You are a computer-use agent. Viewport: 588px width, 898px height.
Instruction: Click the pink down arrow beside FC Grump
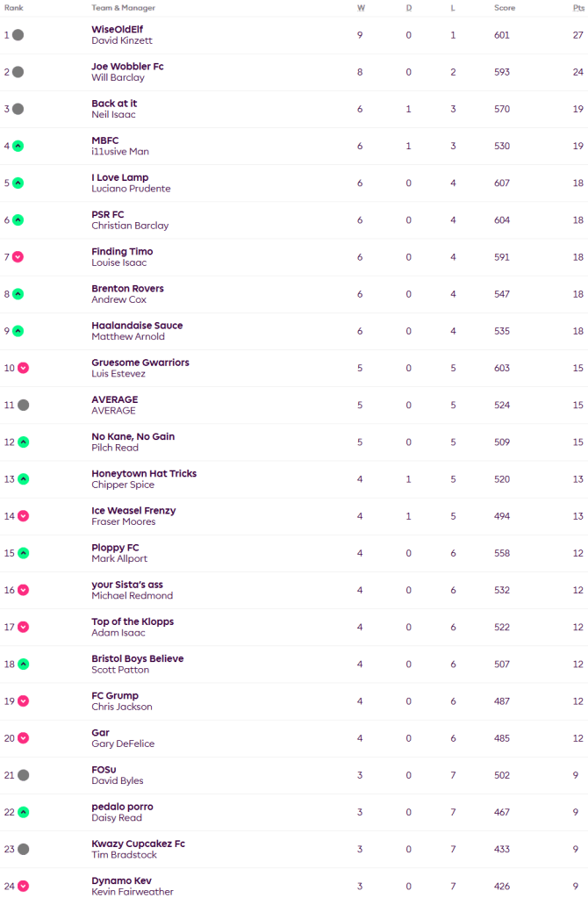pyautogui.click(x=24, y=701)
